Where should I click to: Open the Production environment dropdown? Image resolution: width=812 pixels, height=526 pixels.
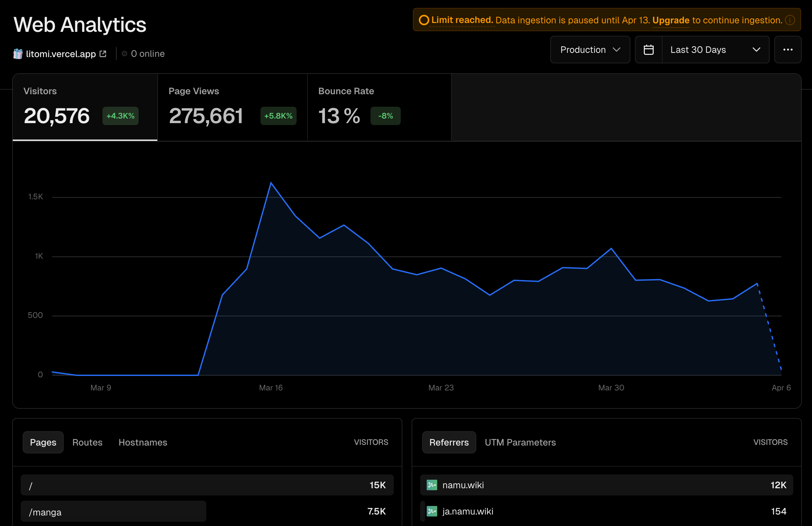(x=590, y=50)
